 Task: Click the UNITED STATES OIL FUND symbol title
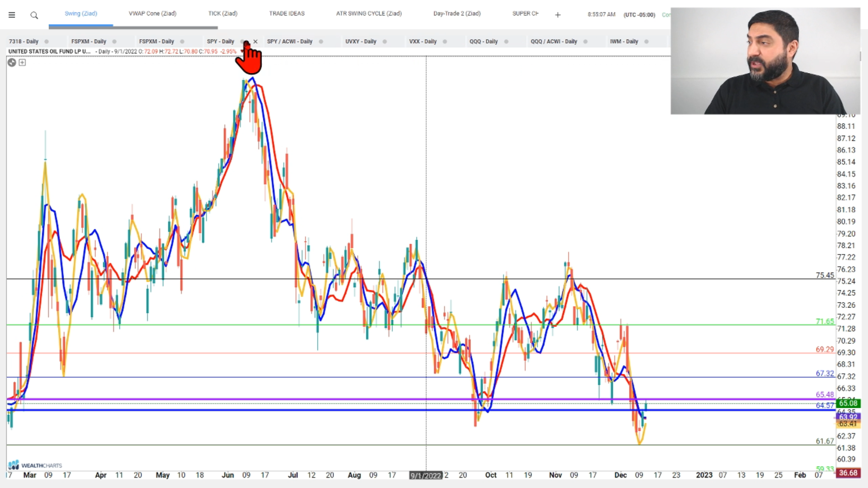49,52
